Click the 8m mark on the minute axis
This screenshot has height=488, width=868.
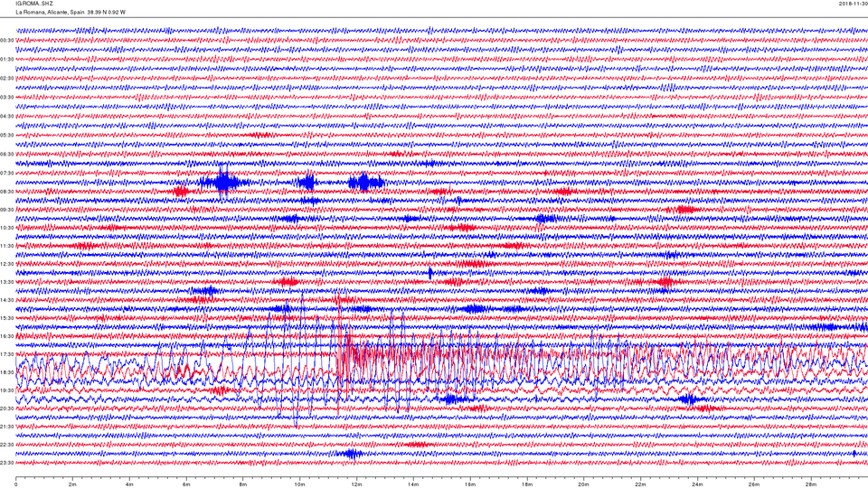pos(243,484)
